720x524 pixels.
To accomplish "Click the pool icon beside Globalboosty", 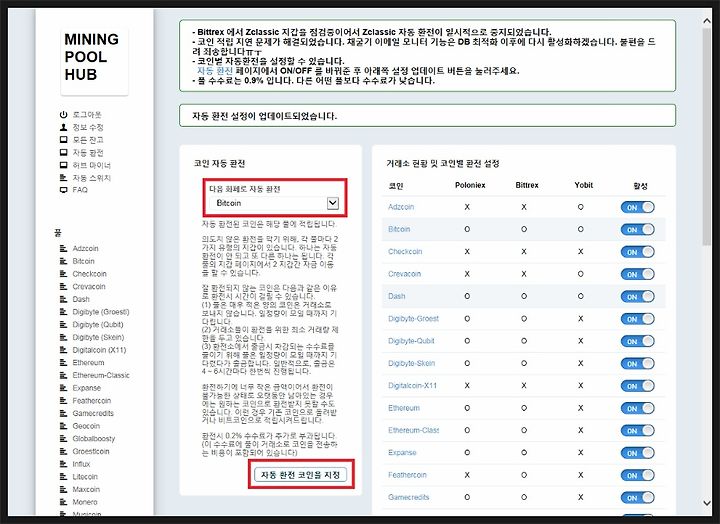I will [63, 439].
